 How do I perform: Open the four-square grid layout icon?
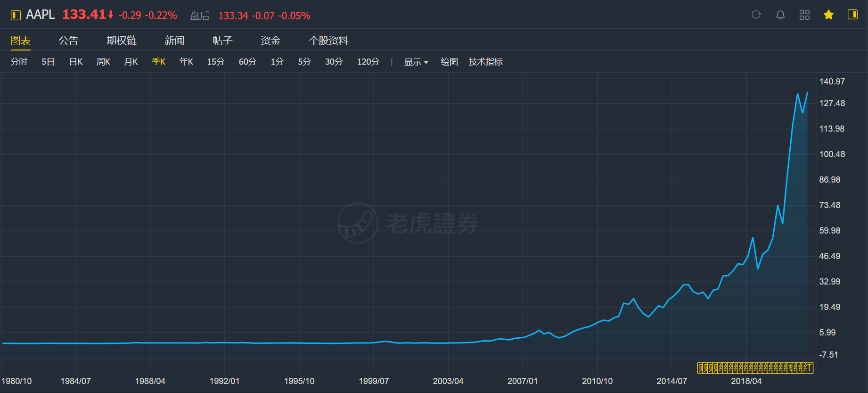(804, 15)
